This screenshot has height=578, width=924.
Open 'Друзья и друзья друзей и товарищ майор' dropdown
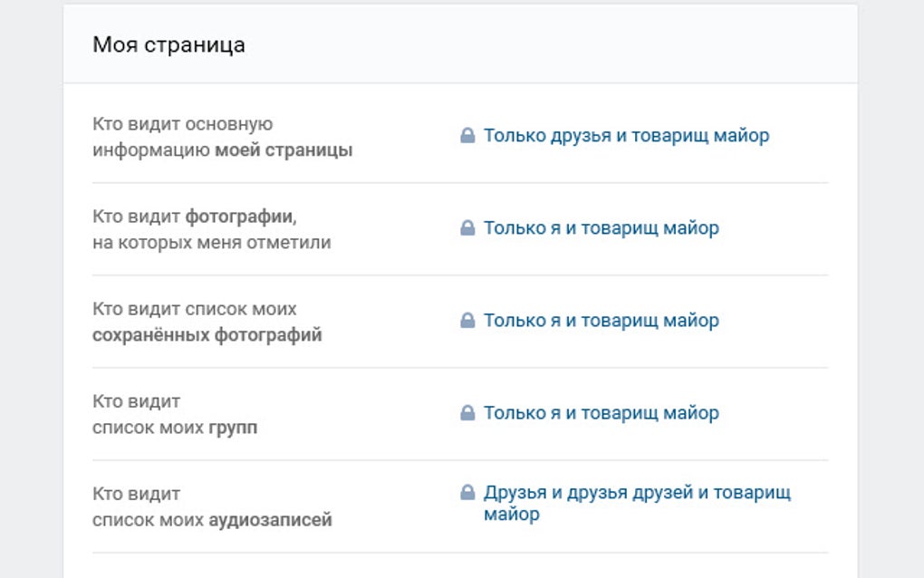point(637,493)
